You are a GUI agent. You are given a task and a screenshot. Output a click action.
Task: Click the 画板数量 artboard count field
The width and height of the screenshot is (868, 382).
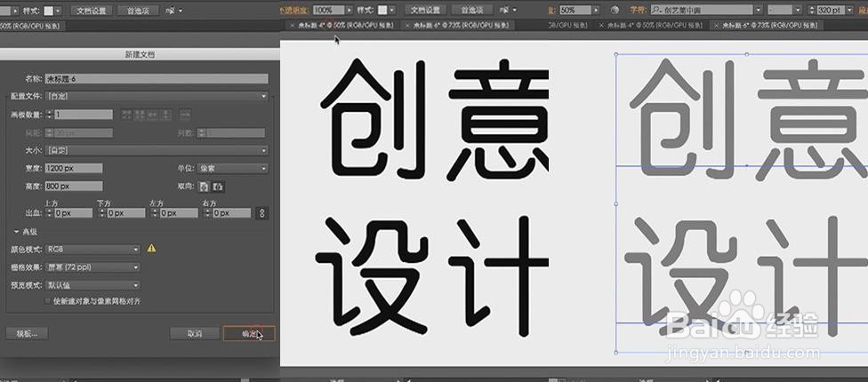83,115
